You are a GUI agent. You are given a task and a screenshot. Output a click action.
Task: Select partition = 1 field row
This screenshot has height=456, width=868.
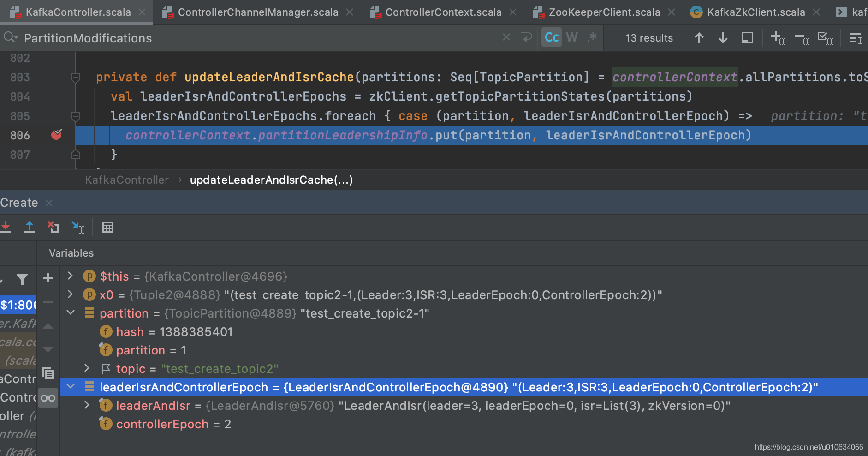click(464, 350)
